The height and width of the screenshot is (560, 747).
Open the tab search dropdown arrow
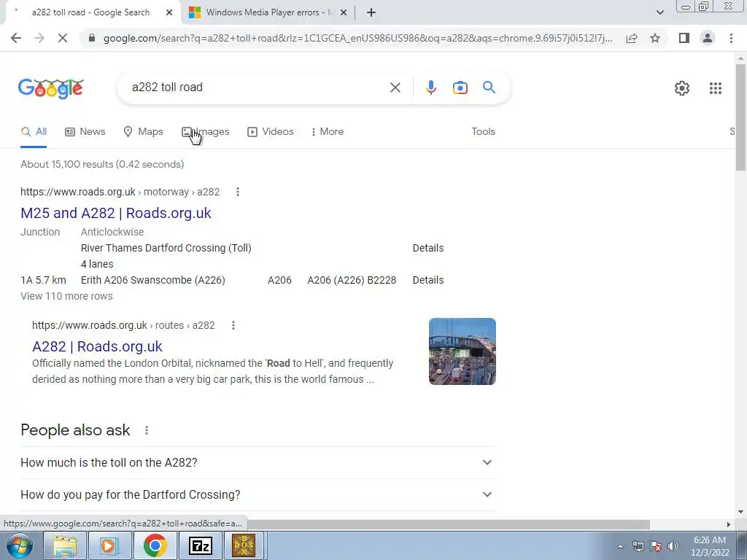point(659,12)
